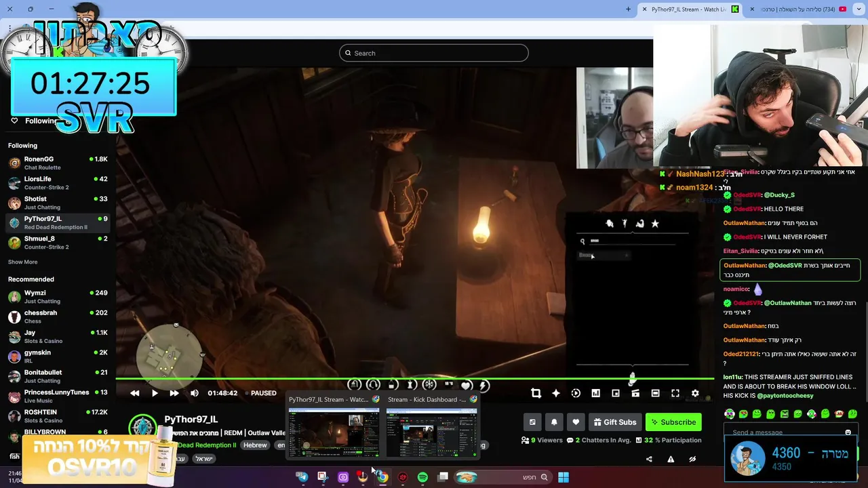The height and width of the screenshot is (488, 868).
Task: Select PyThor97_IL in Following list
Action: pyautogui.click(x=58, y=222)
